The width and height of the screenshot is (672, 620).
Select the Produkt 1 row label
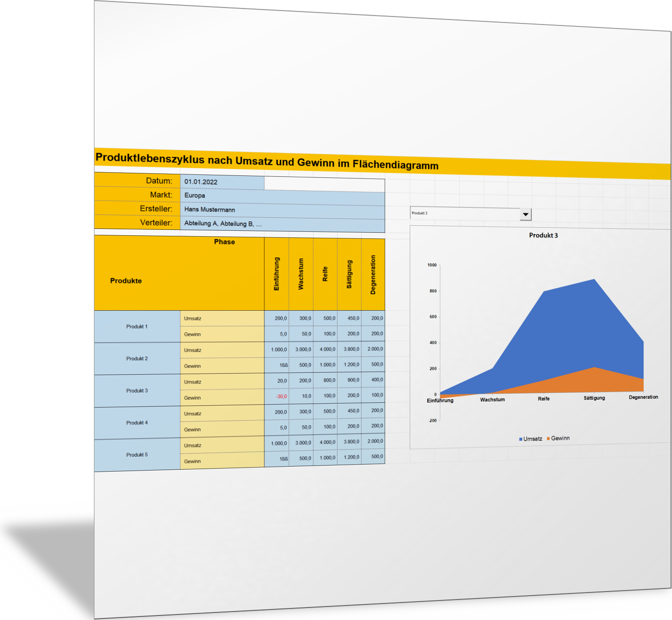(x=137, y=327)
